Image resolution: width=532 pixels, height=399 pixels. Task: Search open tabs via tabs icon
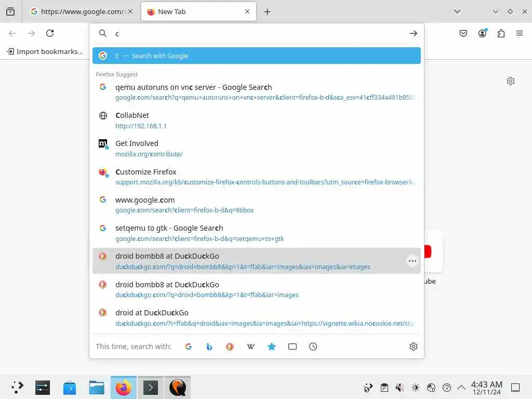(x=292, y=347)
